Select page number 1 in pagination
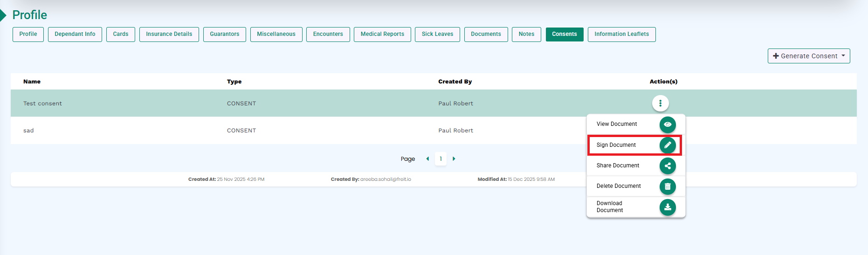Image resolution: width=868 pixels, height=255 pixels. pyautogui.click(x=441, y=159)
